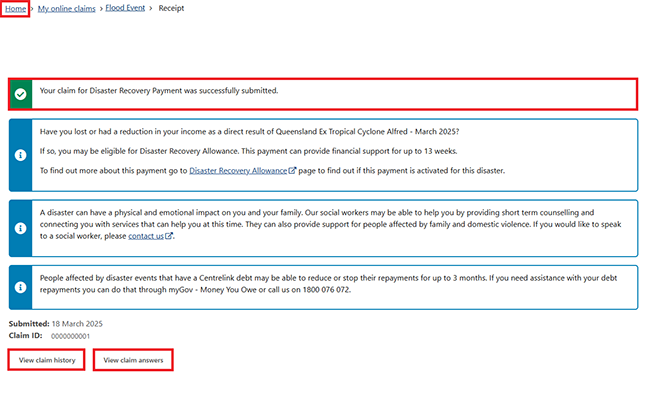Viewport: 650px width, 403px height.
Task: Click the green success checkmark icon
Action: pos(20,94)
